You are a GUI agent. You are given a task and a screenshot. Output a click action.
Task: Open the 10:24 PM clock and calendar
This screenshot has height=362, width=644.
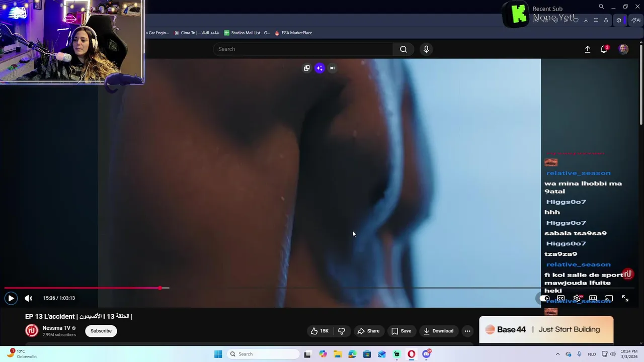[x=629, y=354]
